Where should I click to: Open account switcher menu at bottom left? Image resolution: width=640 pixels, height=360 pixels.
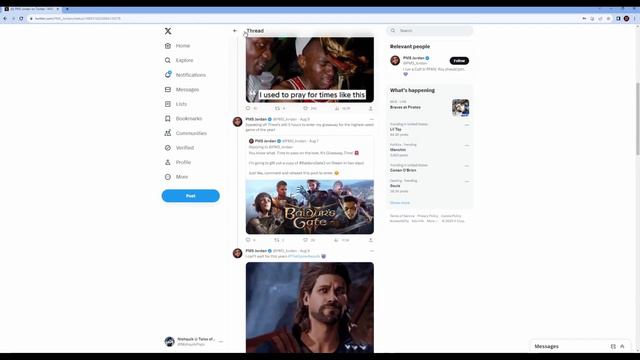tap(193, 342)
